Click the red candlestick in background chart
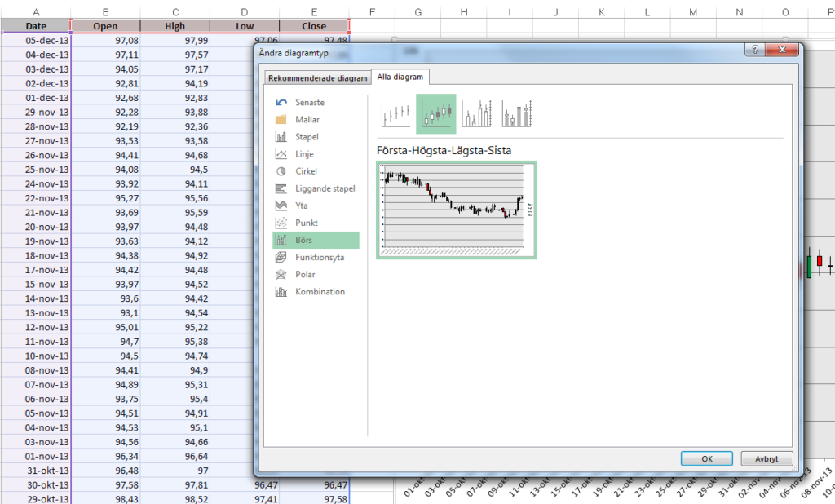The image size is (835, 504). tap(820, 263)
